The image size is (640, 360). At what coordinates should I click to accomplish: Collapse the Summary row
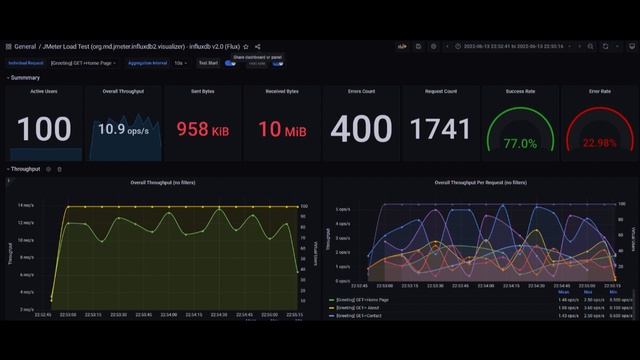pos(23,78)
